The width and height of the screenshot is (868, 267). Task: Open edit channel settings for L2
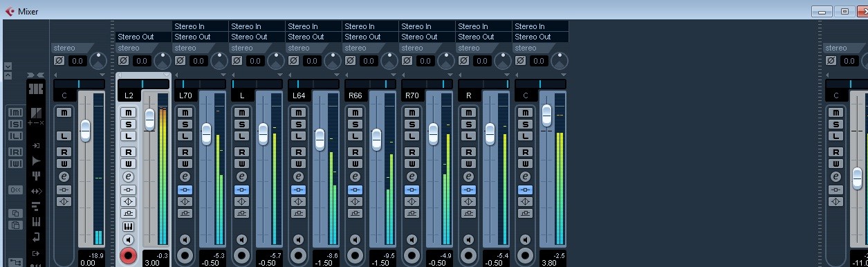[128, 176]
